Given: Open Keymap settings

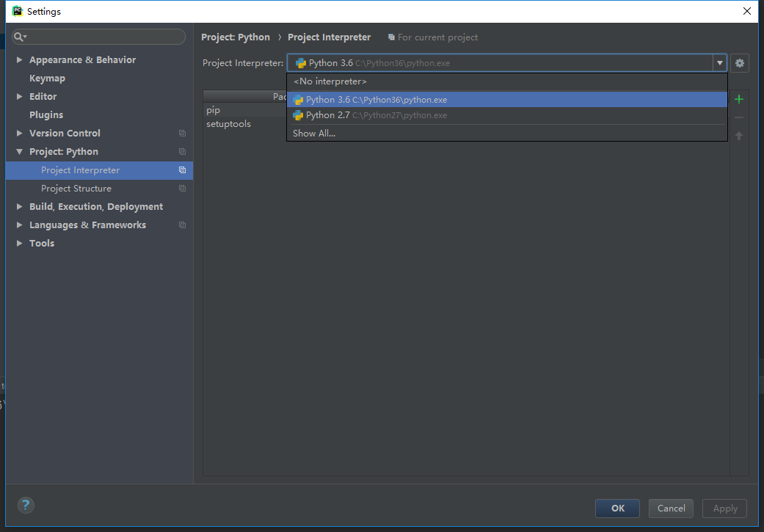Looking at the screenshot, I should coord(47,79).
